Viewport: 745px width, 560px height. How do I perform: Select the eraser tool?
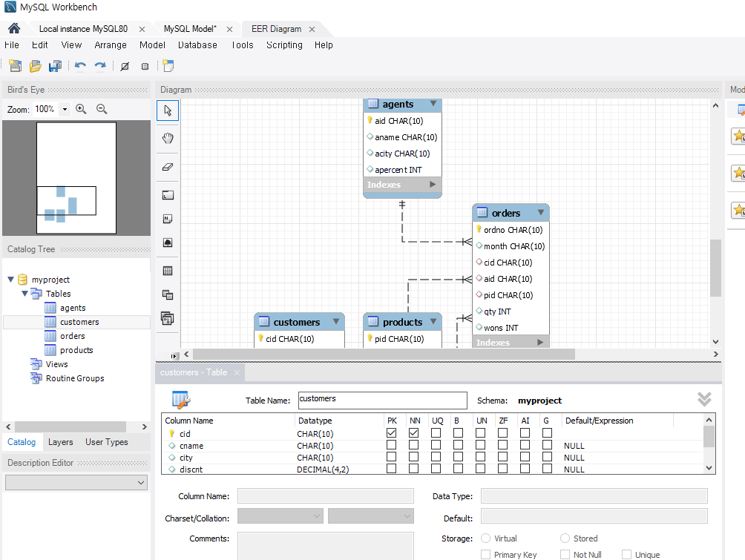tap(168, 167)
